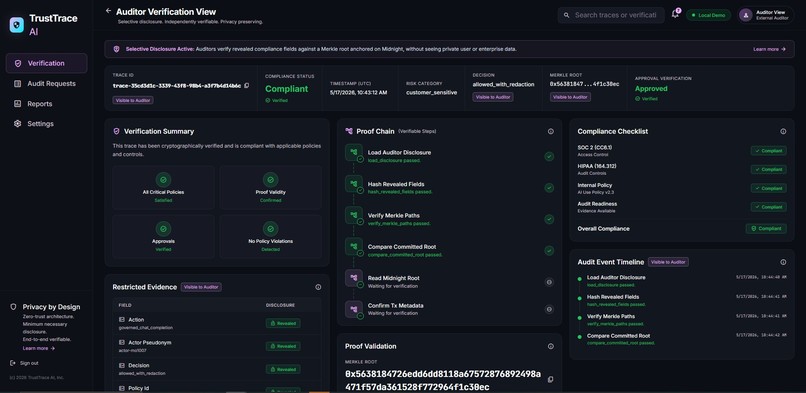Click the Confirm Tx Metadata step icon

coord(354,309)
